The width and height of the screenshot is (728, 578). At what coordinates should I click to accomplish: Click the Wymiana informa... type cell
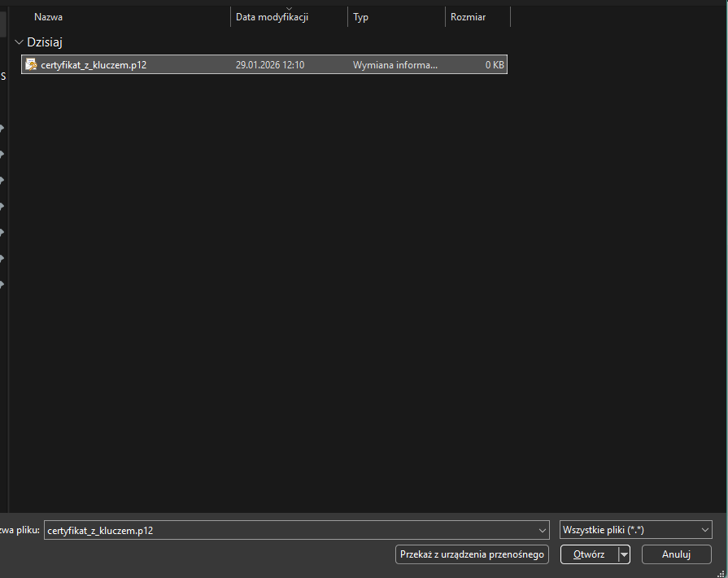395,65
